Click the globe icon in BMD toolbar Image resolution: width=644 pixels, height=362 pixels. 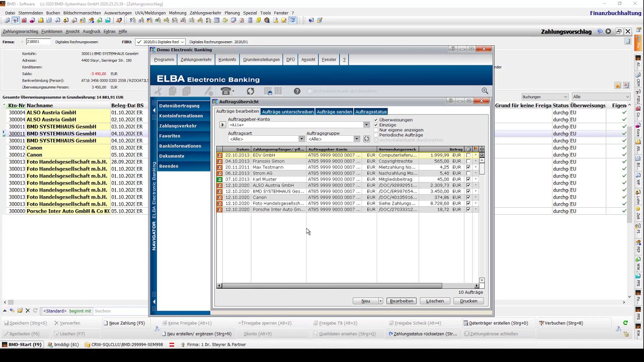(267, 21)
